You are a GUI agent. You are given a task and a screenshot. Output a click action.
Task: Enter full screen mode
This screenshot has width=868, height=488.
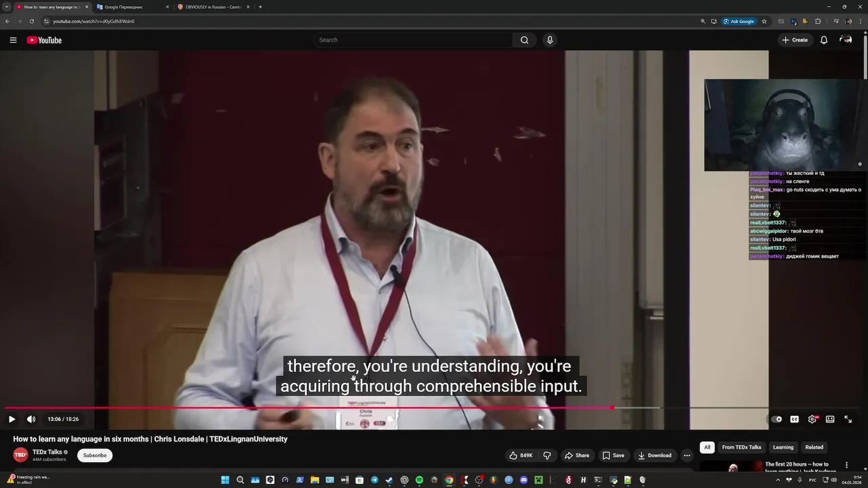848,420
